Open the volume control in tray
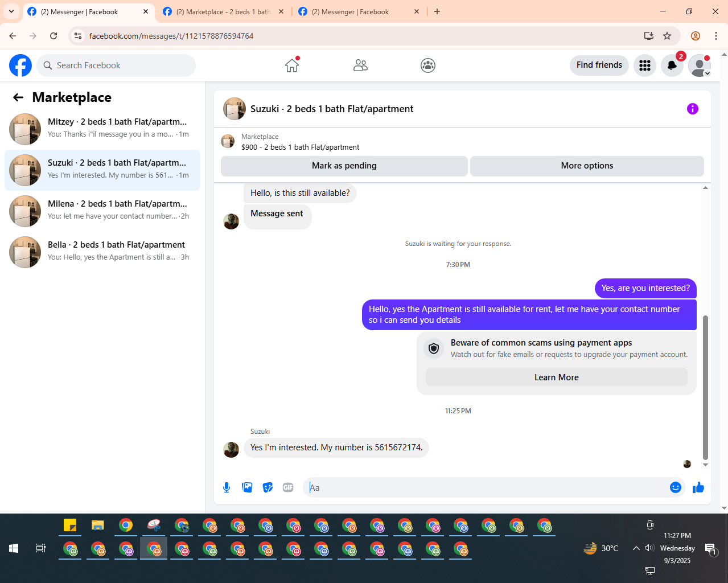The width and height of the screenshot is (728, 583). pos(649,548)
